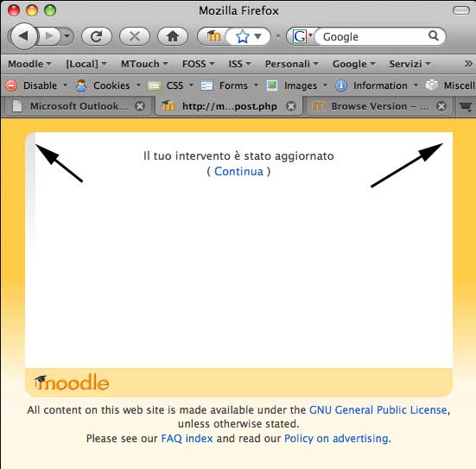The height and width of the screenshot is (469, 476).
Task: Click the magnifier search icon in Google box
Action: 434,36
